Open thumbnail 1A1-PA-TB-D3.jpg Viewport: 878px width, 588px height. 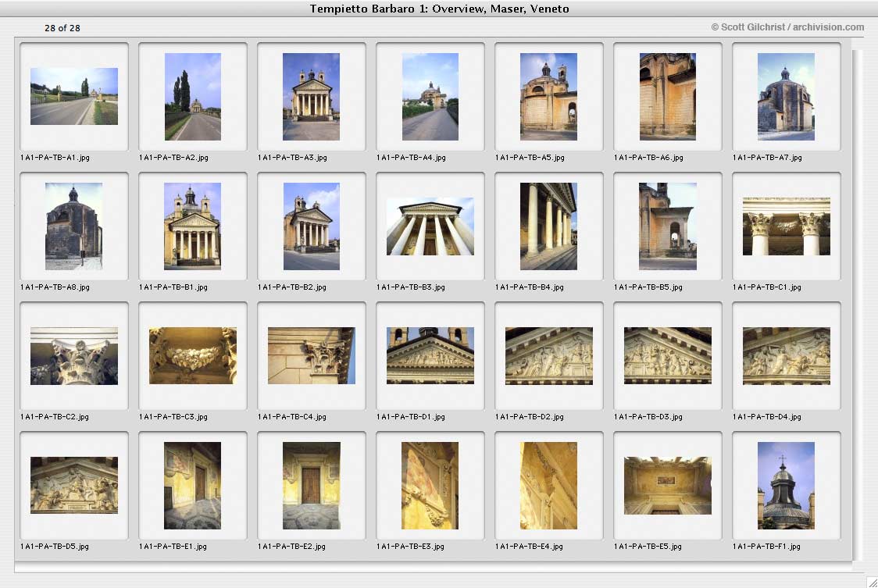[x=667, y=355]
